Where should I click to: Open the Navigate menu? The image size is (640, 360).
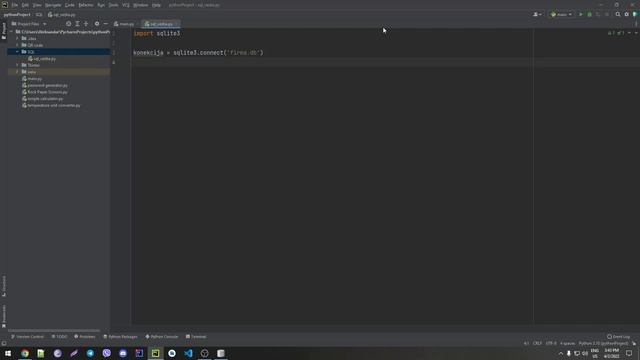[x=53, y=5]
